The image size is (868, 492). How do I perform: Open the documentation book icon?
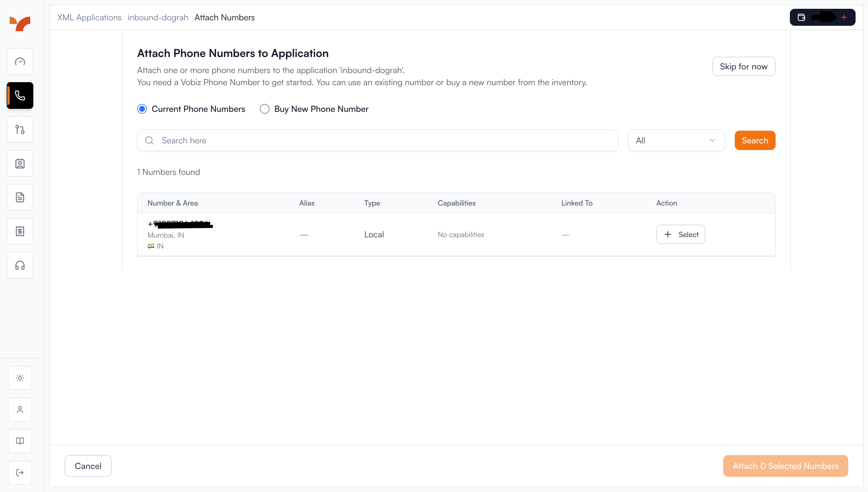click(20, 441)
